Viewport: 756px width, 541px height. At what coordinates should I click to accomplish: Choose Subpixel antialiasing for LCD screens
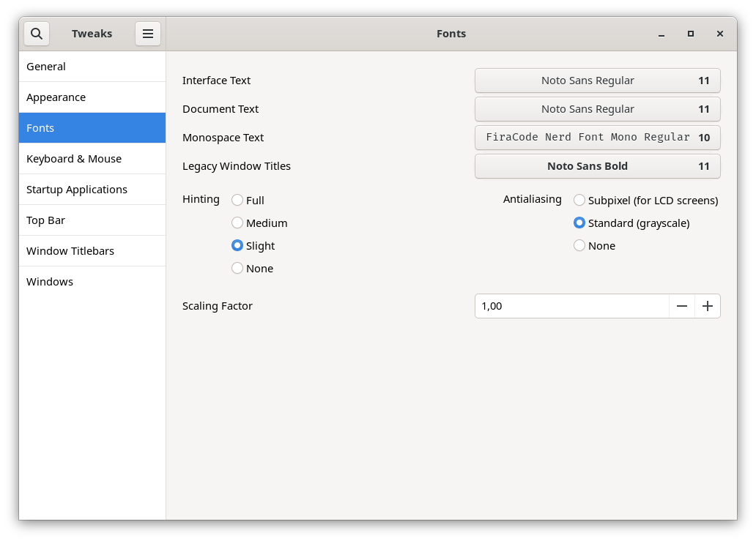[x=579, y=200]
